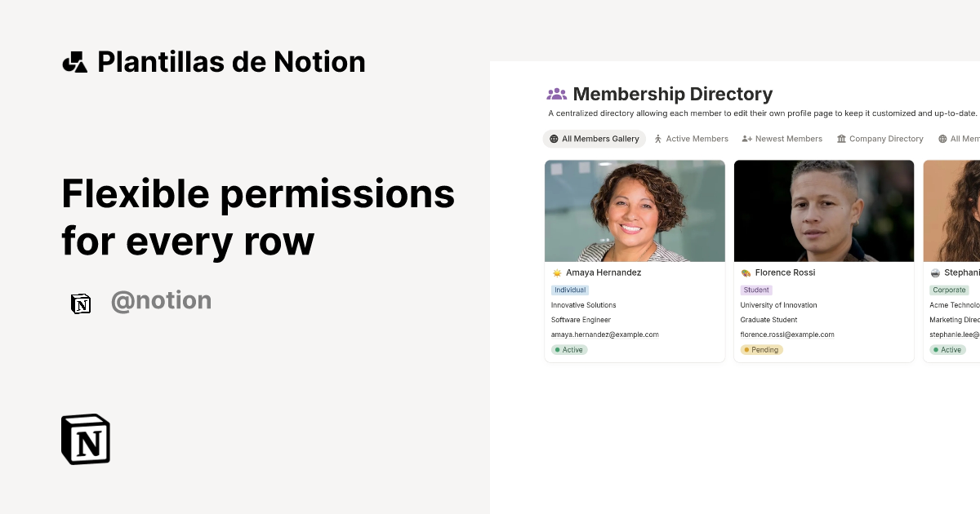Click the building icon for Company Directory
The image size is (980, 514).
pos(841,139)
